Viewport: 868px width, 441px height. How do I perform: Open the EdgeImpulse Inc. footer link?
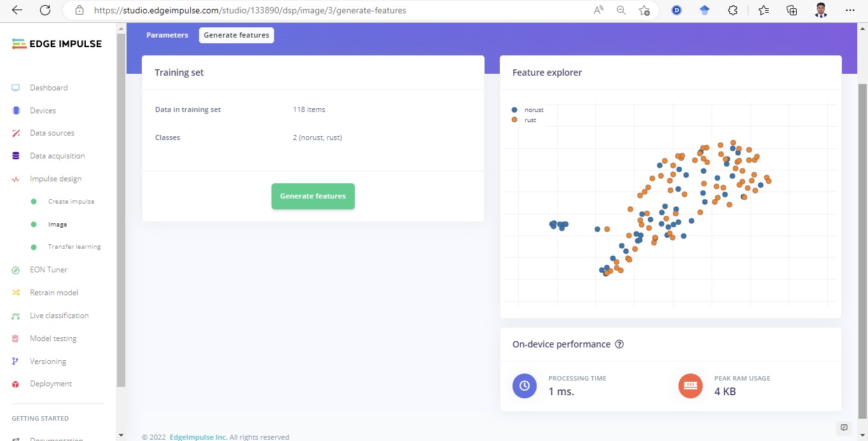tap(198, 437)
